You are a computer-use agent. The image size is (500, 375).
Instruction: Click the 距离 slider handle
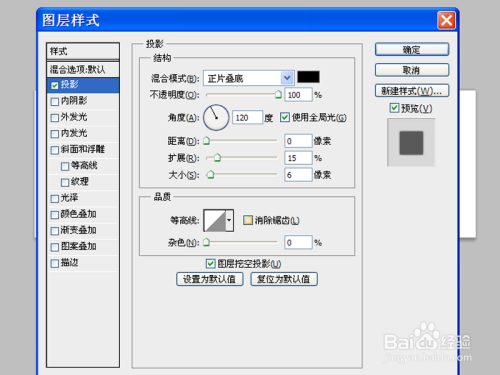tap(207, 141)
